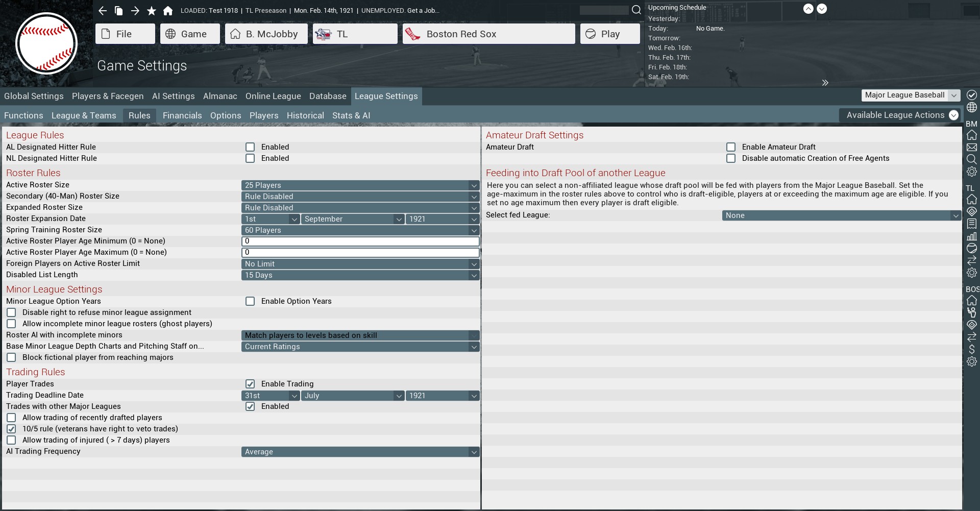Image resolution: width=980 pixels, height=511 pixels.
Task: Click the forward arrow navigation icon
Action: (135, 11)
